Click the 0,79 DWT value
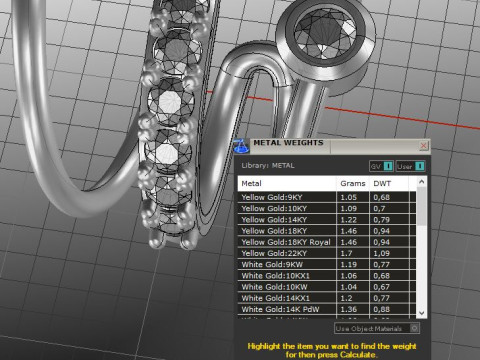 coord(381,220)
